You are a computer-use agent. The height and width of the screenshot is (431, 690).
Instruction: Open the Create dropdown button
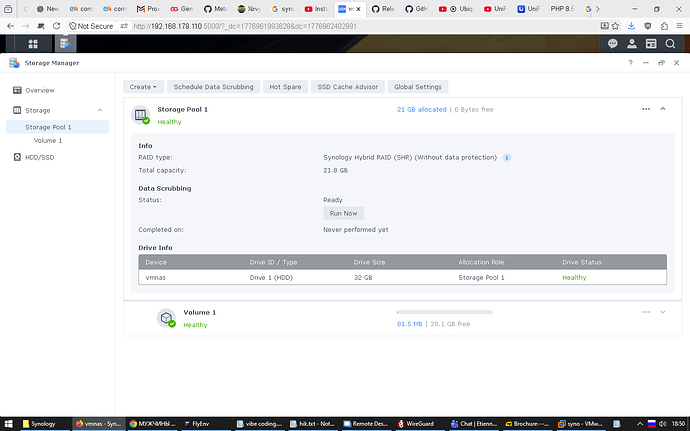pos(143,87)
